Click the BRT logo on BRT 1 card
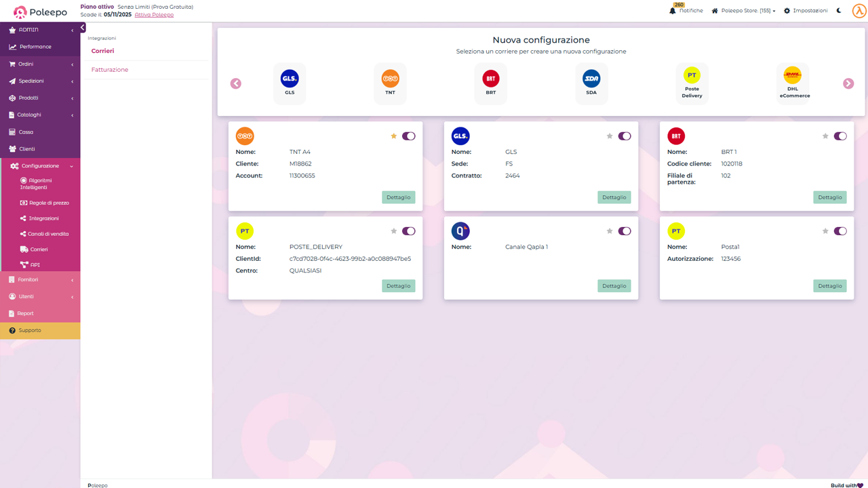The width and height of the screenshot is (868, 488). tap(676, 136)
